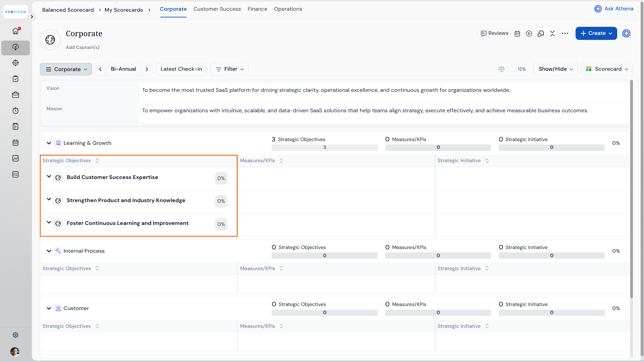Click Add Captain(s) link
The height and width of the screenshot is (362, 644).
[83, 47]
